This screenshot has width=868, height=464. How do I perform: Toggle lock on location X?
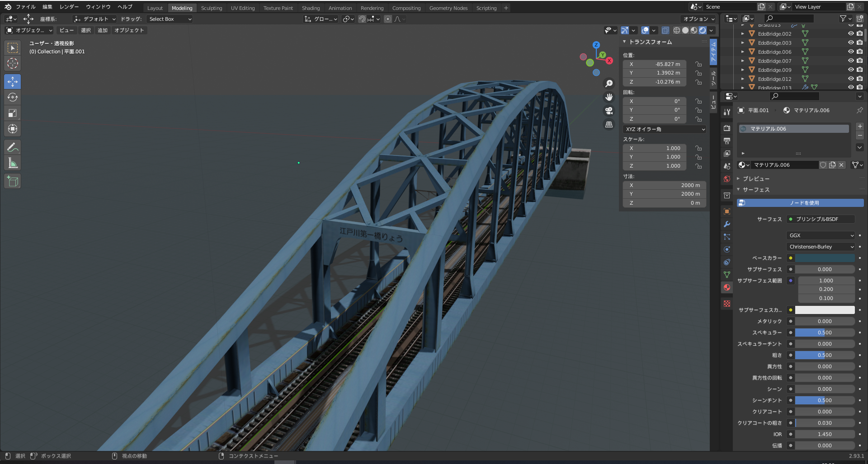[698, 64]
